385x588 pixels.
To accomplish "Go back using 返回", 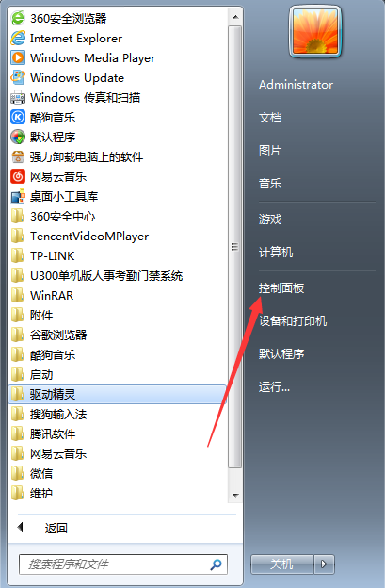I will click(x=56, y=528).
